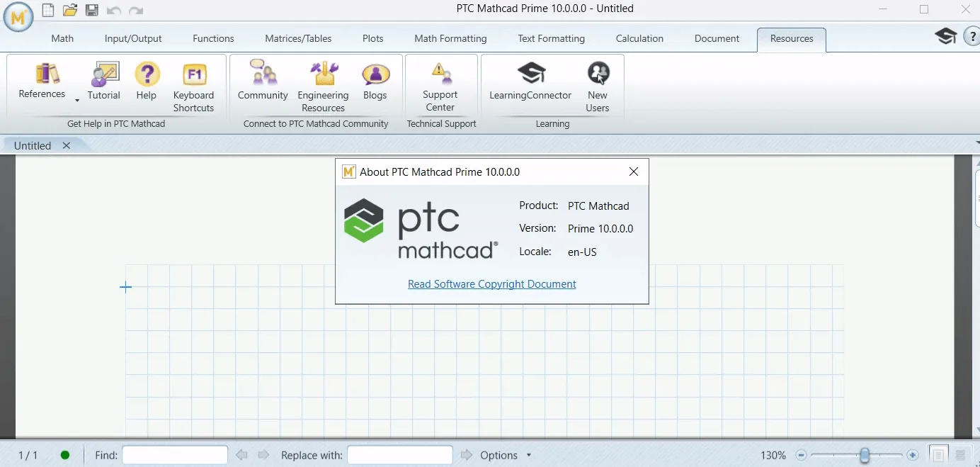Go to previous find result arrow

(x=241, y=455)
